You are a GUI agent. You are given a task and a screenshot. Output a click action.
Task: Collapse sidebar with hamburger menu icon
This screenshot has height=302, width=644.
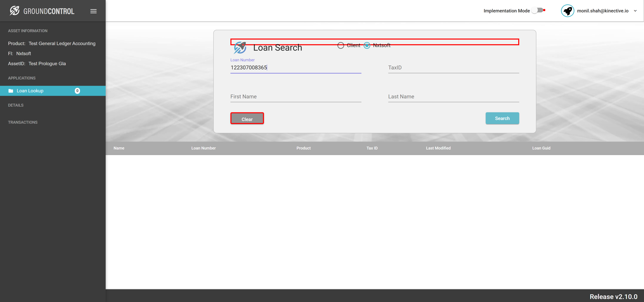pos(93,11)
